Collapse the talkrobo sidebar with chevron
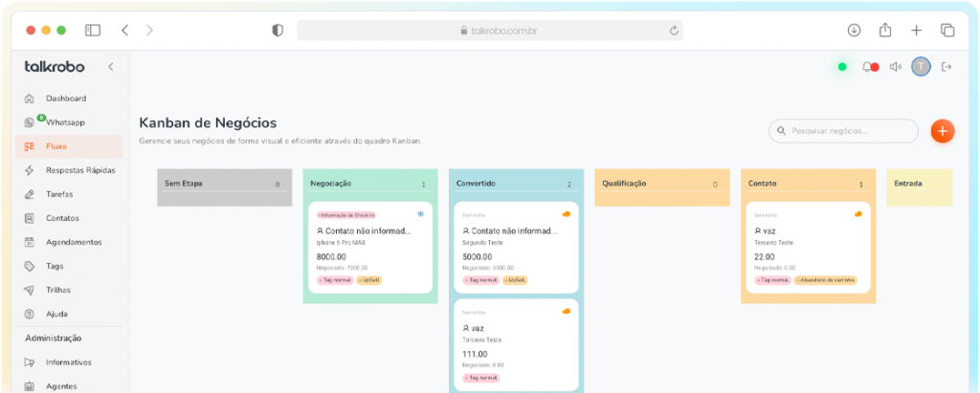Screen dimensions: 980x393 110,67
